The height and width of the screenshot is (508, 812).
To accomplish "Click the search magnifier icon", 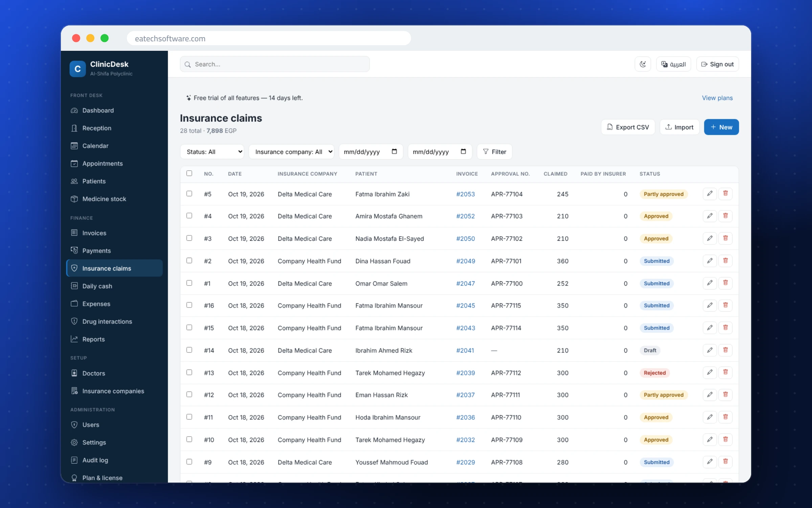I will coord(188,64).
